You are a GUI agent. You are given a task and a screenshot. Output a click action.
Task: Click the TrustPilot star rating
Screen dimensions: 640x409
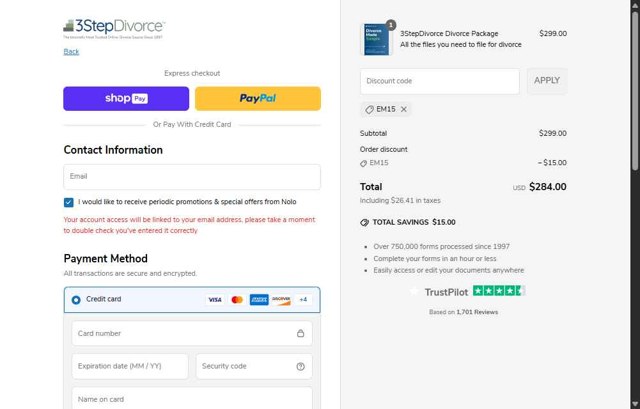coord(499,291)
